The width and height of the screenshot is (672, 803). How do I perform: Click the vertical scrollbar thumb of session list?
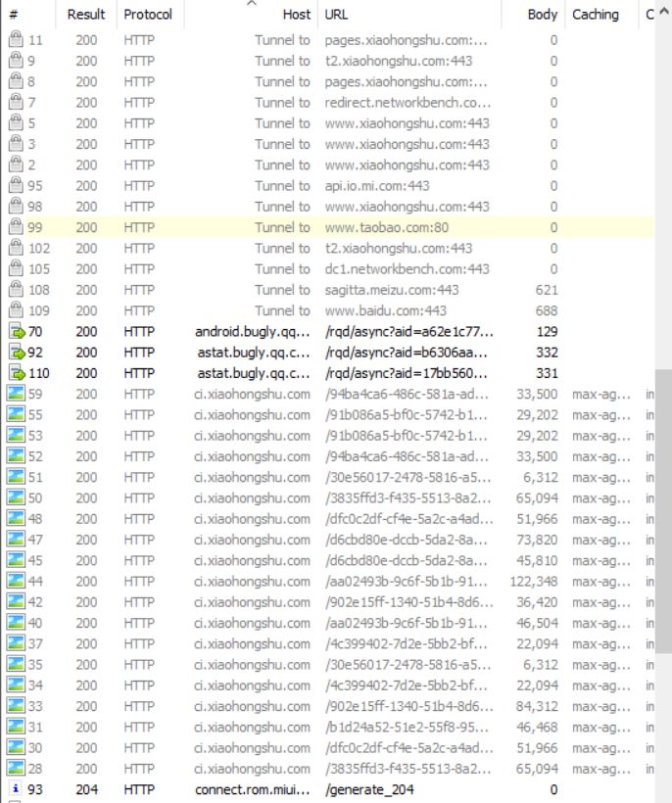663,510
